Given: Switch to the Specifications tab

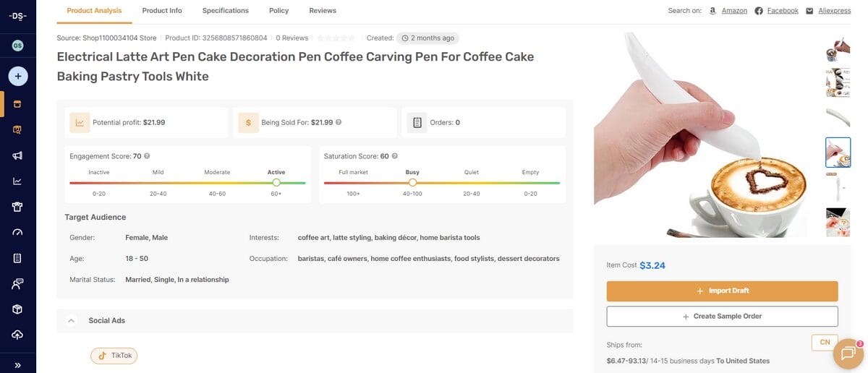Looking at the screenshot, I should pos(225,11).
